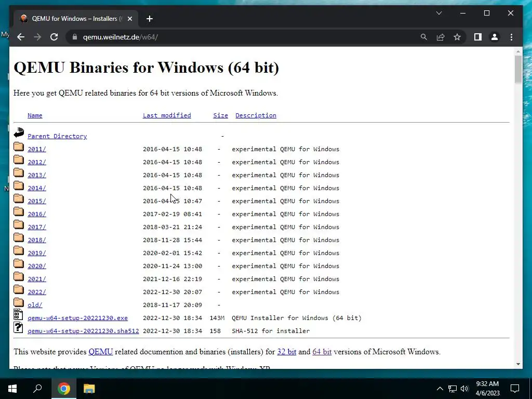The image size is (532, 399).
Task: Reload the QEMU page
Action: pyautogui.click(x=54, y=37)
